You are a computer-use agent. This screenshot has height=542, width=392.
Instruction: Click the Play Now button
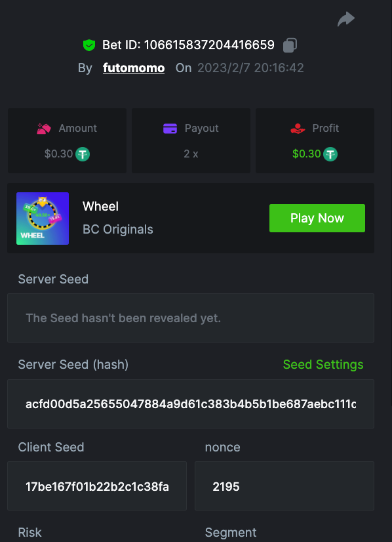317,218
